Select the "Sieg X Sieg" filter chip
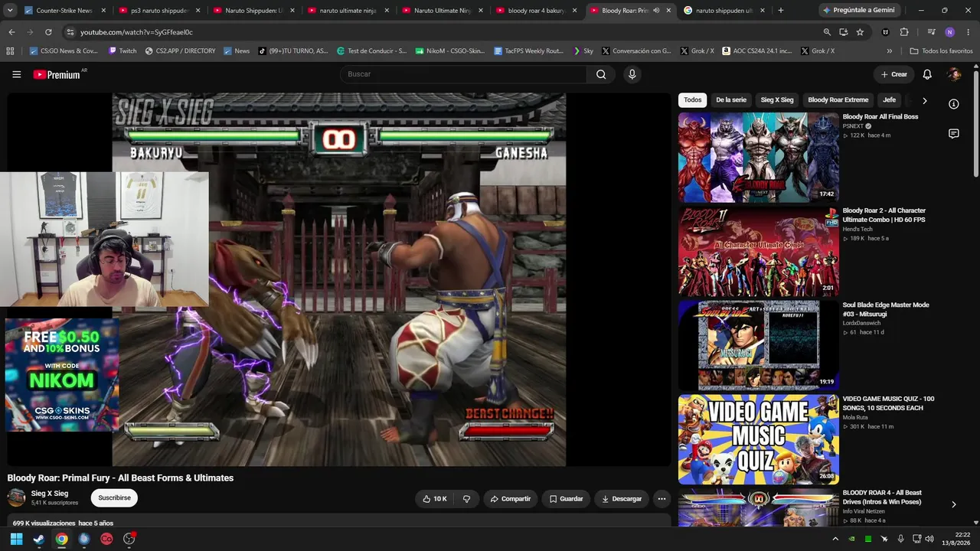The image size is (980, 551). (x=777, y=100)
